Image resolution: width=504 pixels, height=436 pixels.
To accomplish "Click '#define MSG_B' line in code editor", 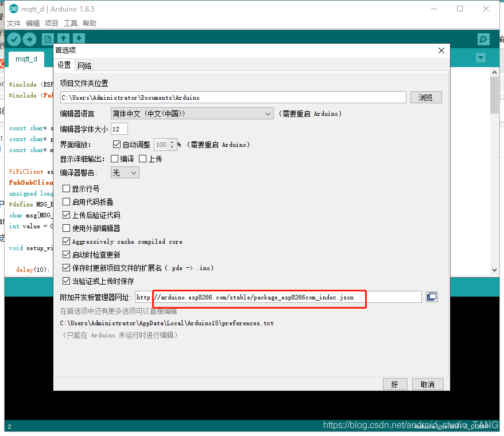I will point(31,204).
